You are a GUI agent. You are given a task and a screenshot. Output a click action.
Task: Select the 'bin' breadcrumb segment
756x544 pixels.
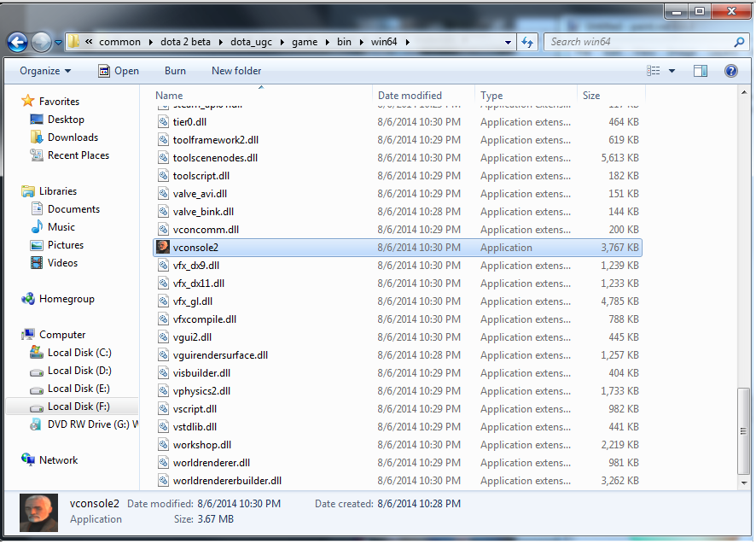coord(344,42)
